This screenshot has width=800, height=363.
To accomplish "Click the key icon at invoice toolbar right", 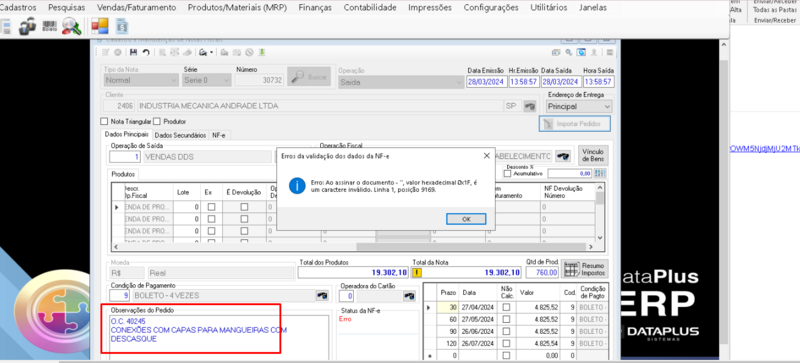I will pyautogui.click(x=568, y=52).
